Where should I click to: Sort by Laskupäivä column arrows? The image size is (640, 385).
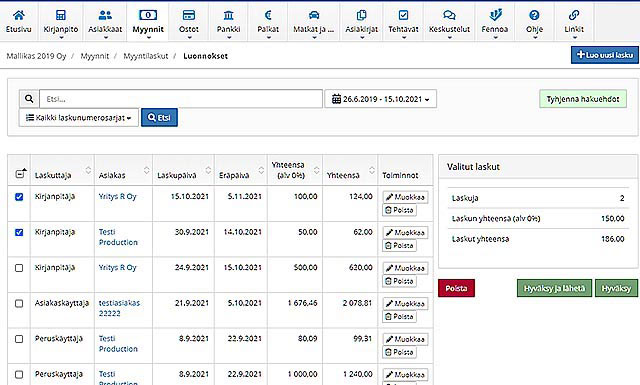point(208,170)
